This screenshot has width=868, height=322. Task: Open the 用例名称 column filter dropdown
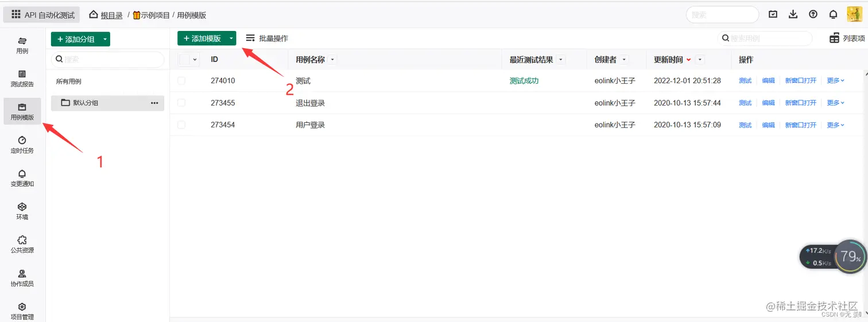point(332,60)
